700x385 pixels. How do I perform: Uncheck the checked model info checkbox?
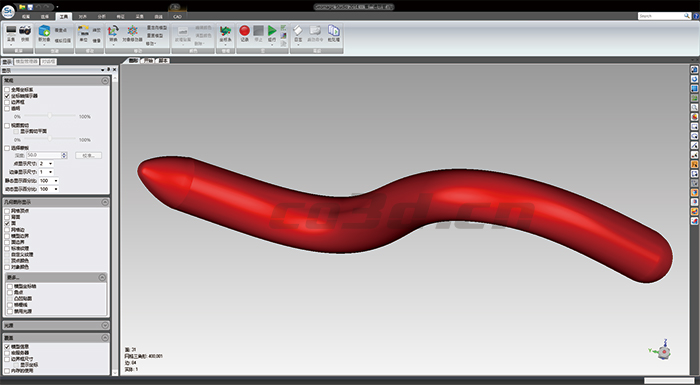(x=7, y=347)
